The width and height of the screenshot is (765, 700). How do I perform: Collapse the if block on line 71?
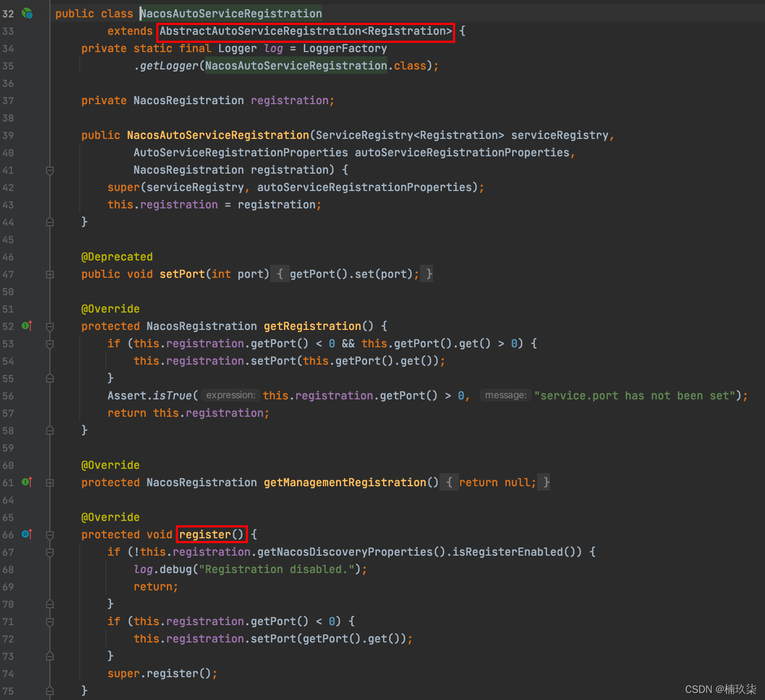[x=50, y=622]
